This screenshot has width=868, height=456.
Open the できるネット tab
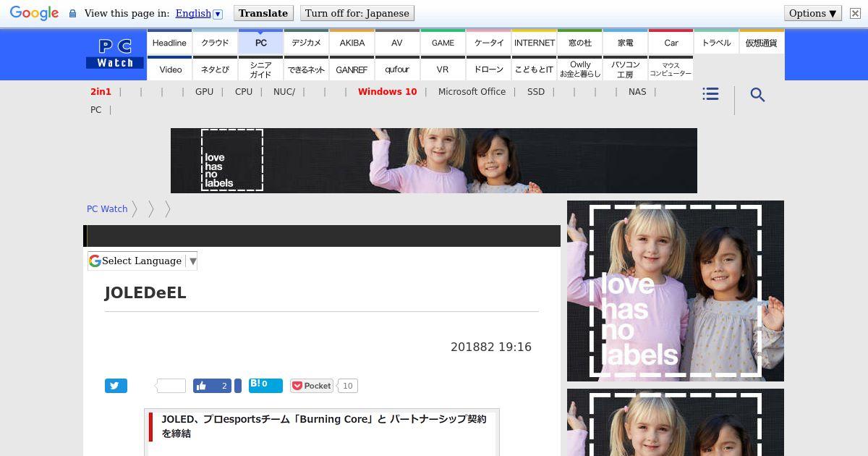(x=306, y=69)
